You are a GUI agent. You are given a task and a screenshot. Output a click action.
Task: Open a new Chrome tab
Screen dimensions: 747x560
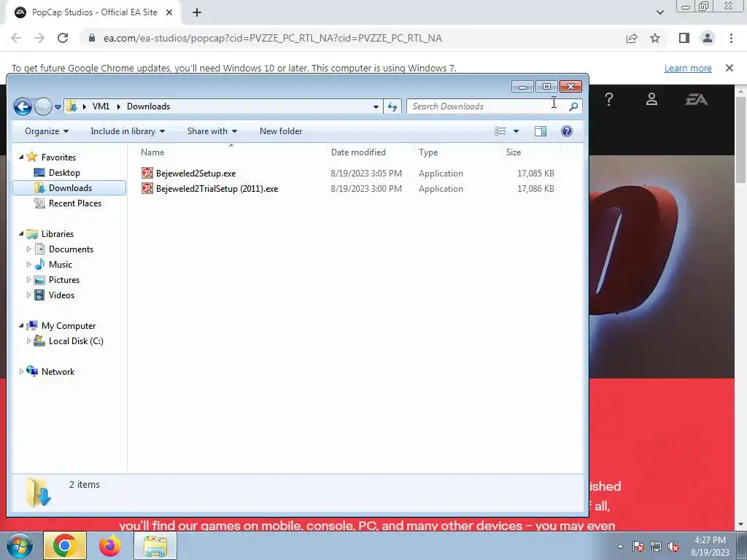(197, 13)
